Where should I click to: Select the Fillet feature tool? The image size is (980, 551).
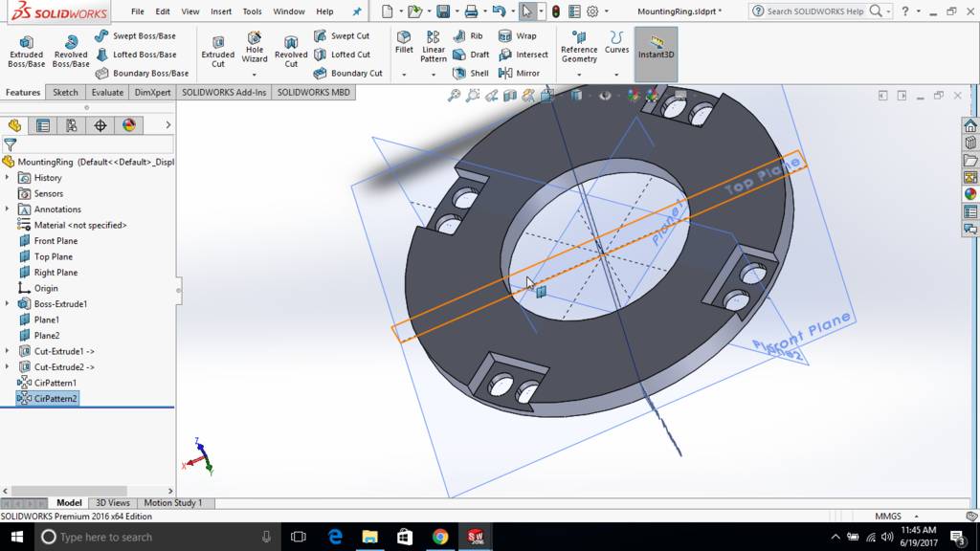point(404,43)
